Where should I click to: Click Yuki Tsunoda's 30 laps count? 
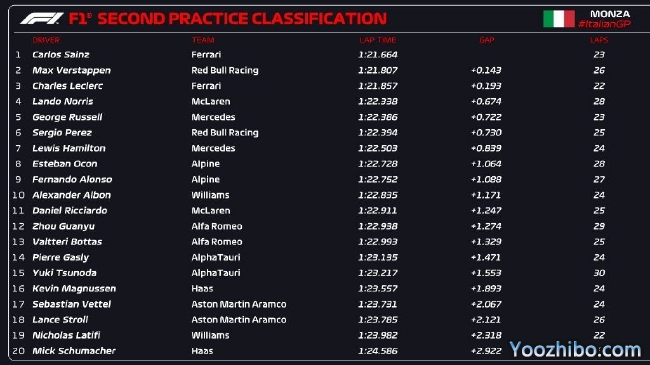coord(599,273)
